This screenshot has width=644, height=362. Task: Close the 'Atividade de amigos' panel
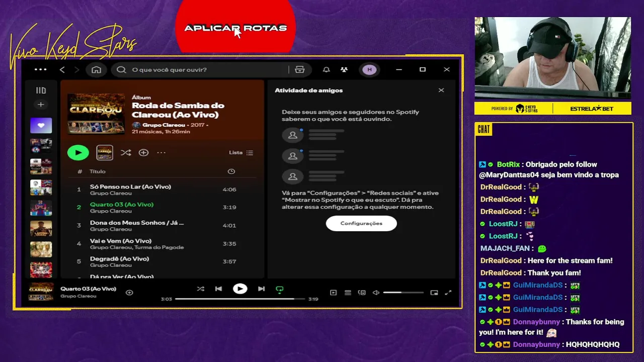coord(441,90)
